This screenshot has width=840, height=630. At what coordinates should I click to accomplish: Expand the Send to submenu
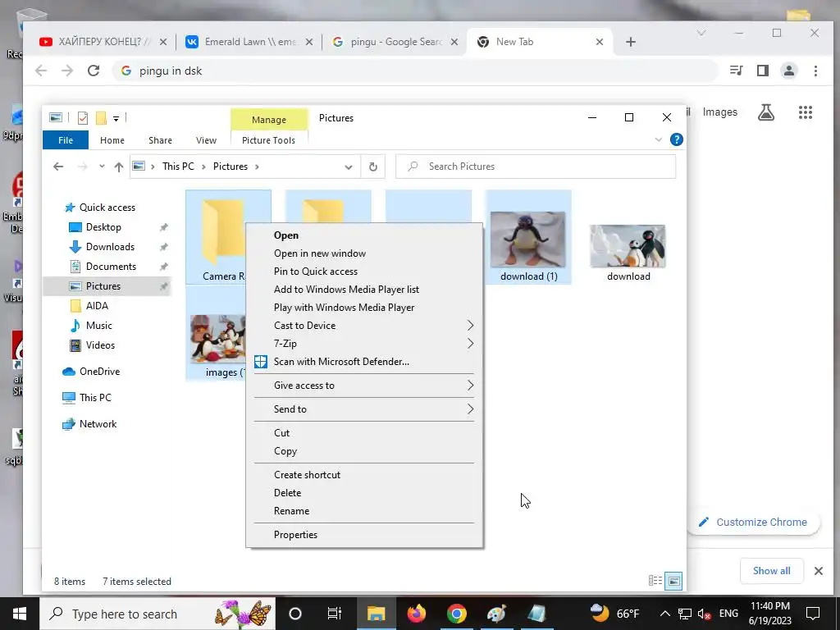[x=364, y=409]
